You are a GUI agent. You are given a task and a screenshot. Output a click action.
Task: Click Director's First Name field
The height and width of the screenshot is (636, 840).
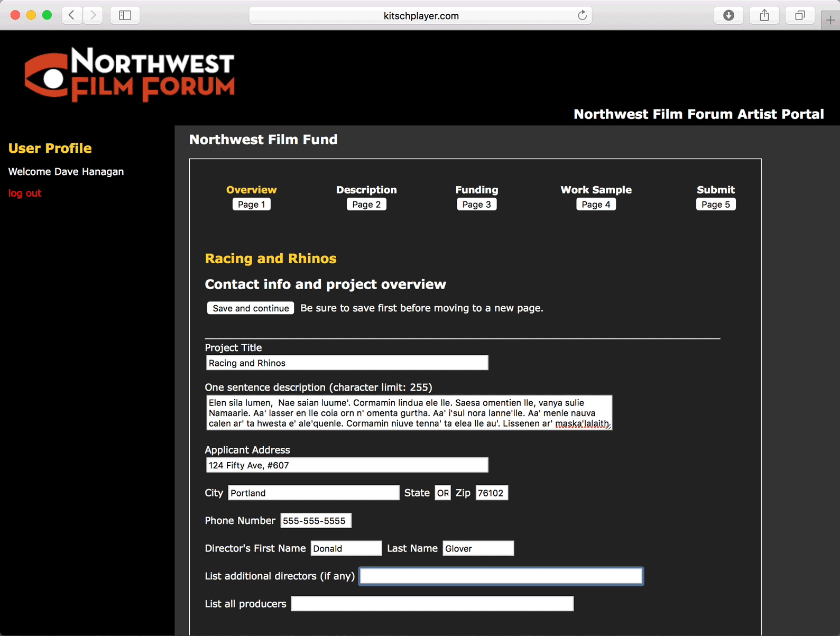click(x=346, y=548)
